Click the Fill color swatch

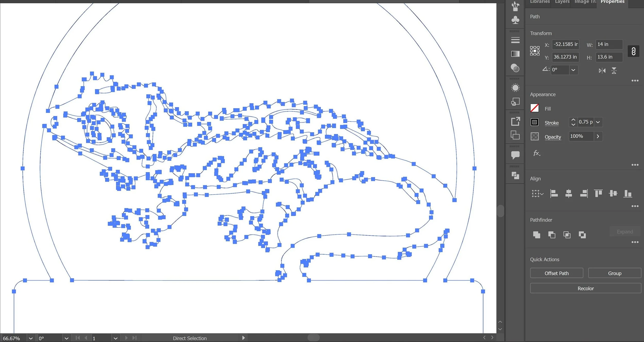(535, 108)
